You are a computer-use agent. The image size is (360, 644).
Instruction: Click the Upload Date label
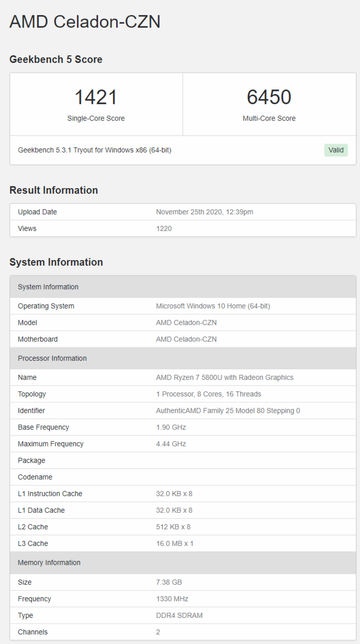click(x=37, y=212)
